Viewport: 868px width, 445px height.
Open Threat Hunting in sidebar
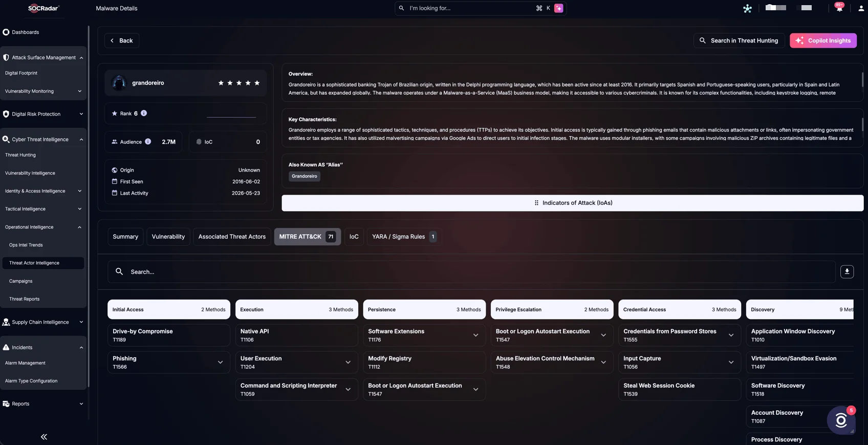pos(20,155)
